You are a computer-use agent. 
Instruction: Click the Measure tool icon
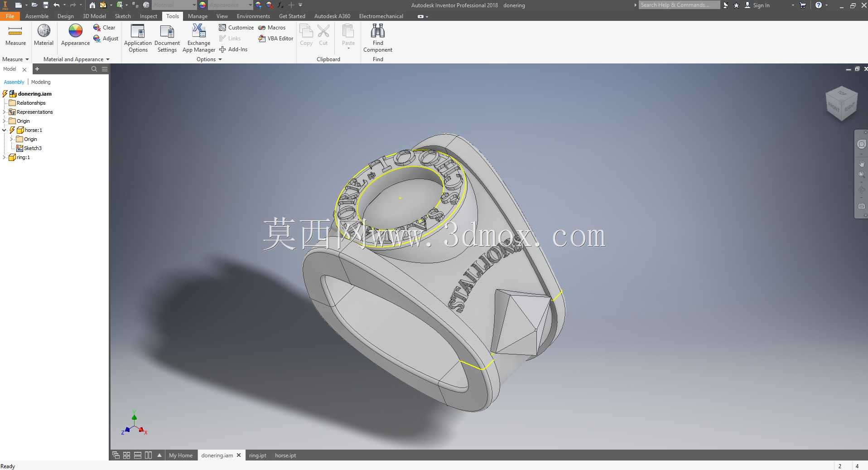(x=15, y=31)
